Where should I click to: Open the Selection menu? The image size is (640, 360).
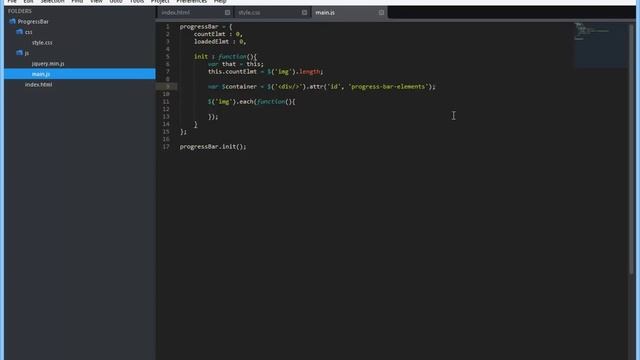click(52, 2)
